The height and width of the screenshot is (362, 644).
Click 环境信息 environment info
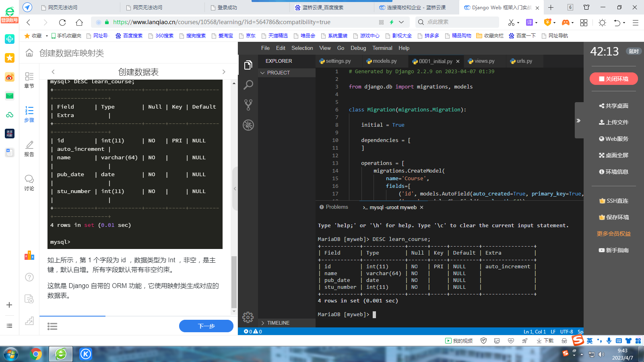click(x=613, y=172)
